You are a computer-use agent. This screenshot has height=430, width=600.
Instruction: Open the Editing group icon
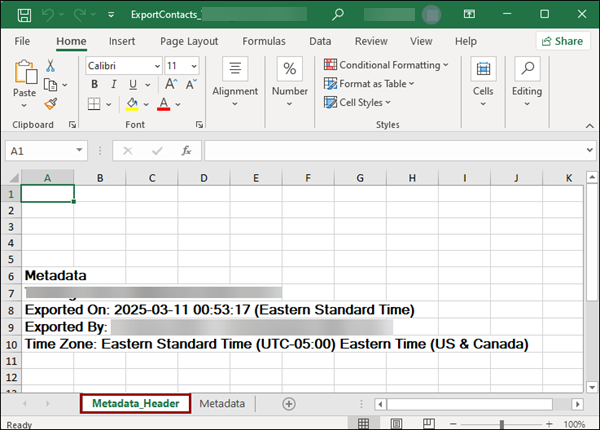(x=527, y=78)
